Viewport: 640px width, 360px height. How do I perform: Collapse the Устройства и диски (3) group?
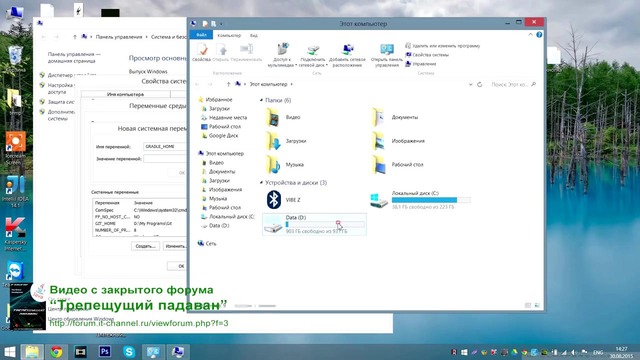tap(261, 182)
